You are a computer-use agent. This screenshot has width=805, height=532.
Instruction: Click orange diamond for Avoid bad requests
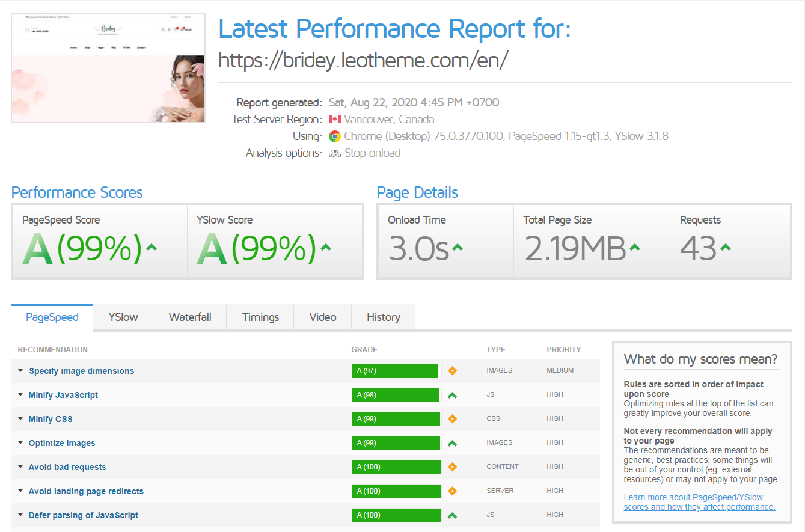coord(453,467)
